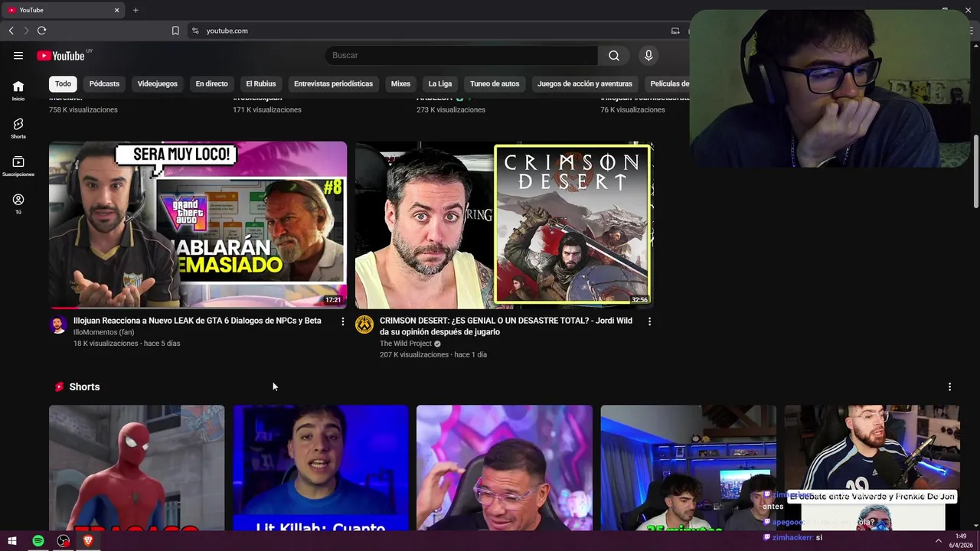Select Juegos de acción y aventuras chip

(585, 83)
